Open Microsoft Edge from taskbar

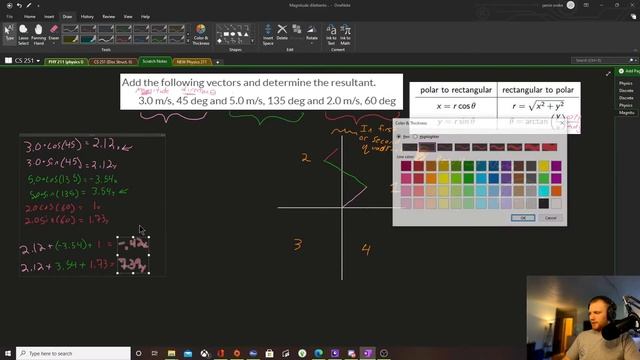tap(318, 353)
